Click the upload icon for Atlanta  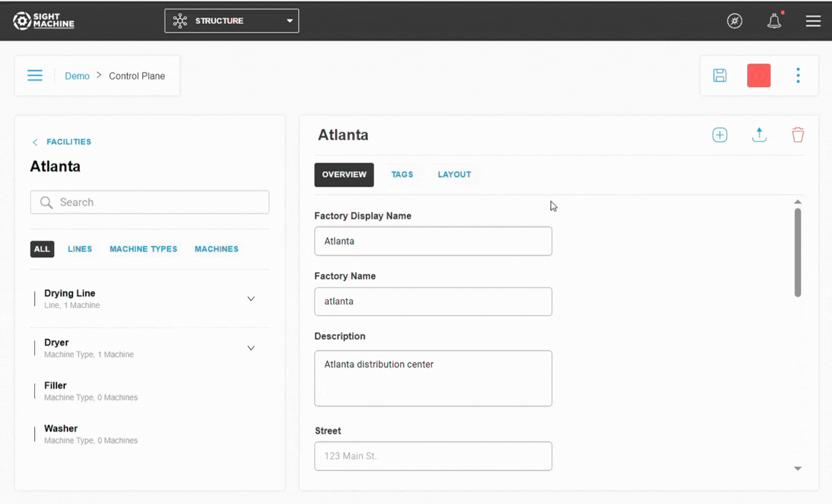(759, 135)
